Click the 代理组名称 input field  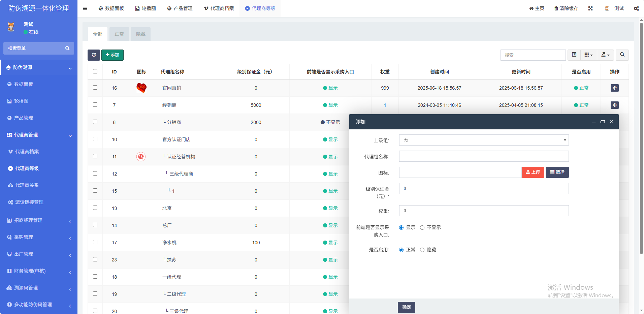pyautogui.click(x=484, y=156)
